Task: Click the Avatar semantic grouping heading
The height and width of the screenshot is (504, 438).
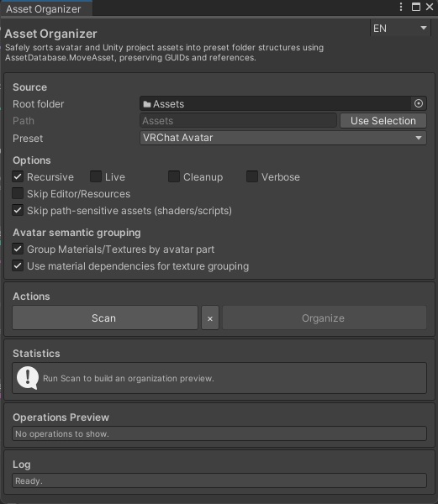Action: tap(77, 233)
